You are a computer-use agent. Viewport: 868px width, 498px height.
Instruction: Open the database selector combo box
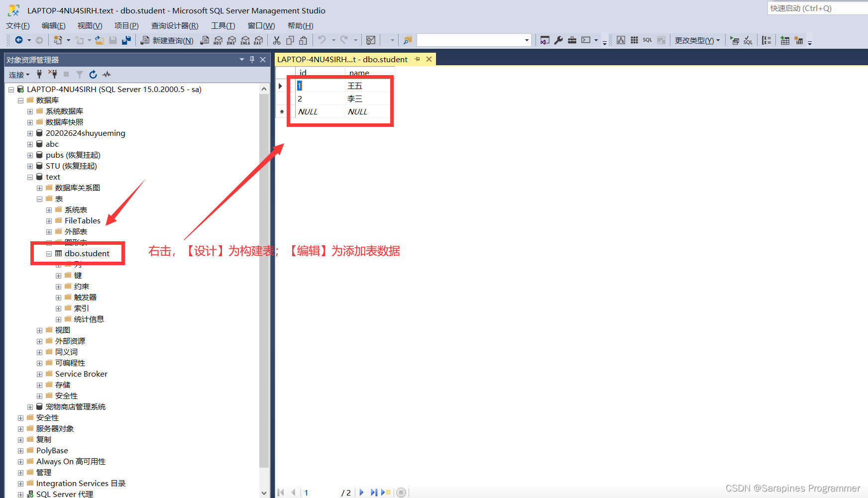(x=474, y=40)
